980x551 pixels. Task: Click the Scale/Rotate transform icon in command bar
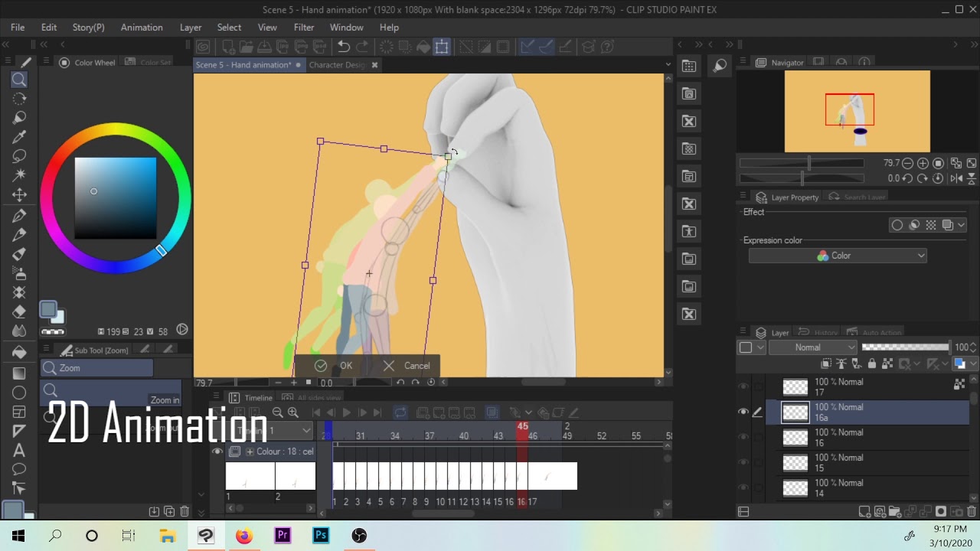coord(442,47)
